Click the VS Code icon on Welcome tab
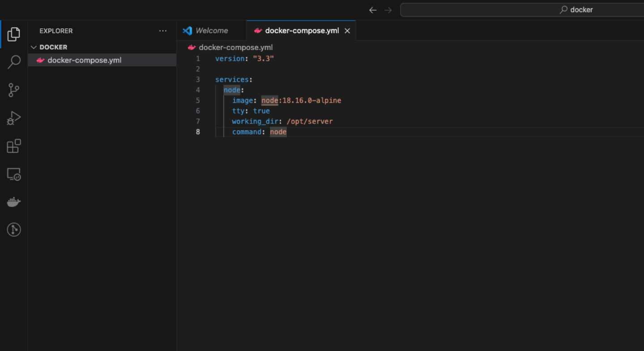This screenshot has width=644, height=351. click(x=188, y=30)
